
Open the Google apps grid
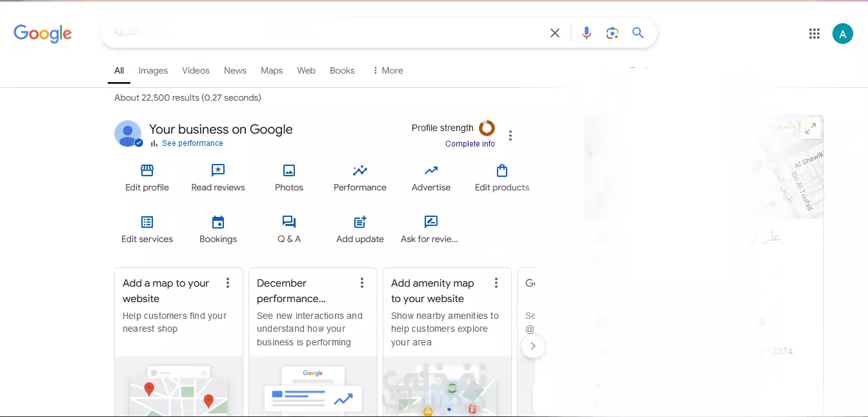pyautogui.click(x=814, y=34)
